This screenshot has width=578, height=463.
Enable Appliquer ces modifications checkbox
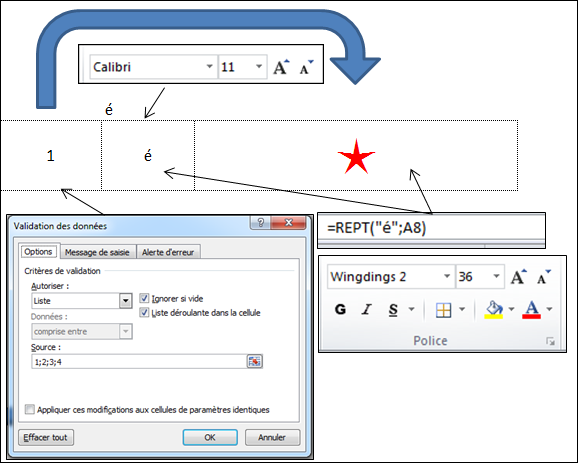pos(29,409)
